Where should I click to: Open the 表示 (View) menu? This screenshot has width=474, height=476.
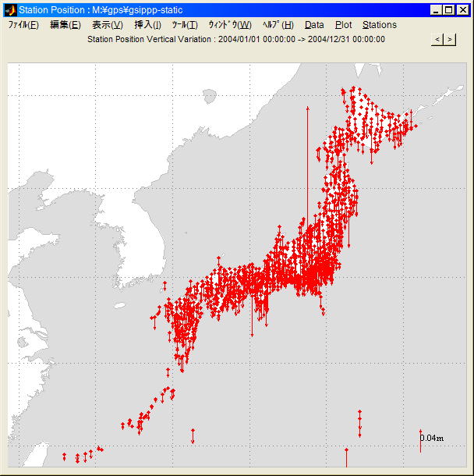click(108, 25)
